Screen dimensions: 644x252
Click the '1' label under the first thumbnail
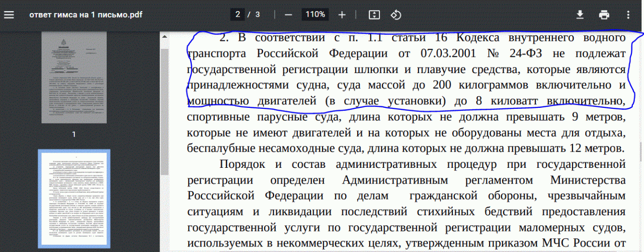[74, 135]
